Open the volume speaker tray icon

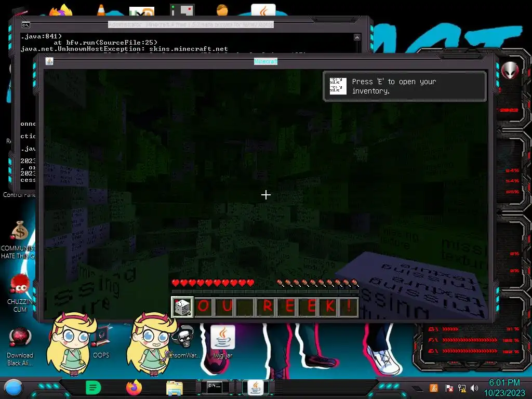point(474,388)
